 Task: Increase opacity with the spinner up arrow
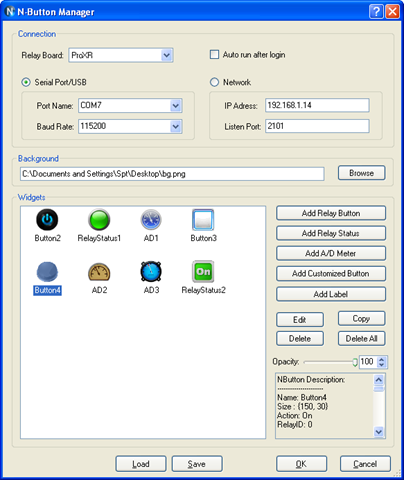382,359
